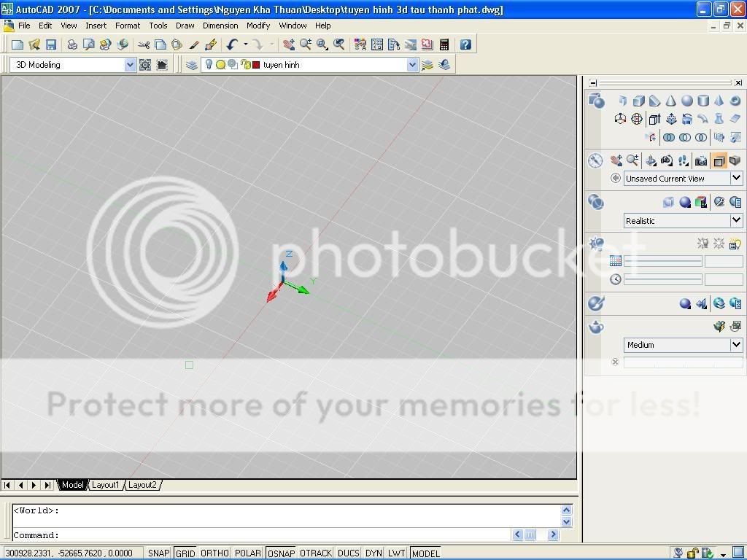Click the Render teapot-lightning icon
747x560 pixels.
tap(719, 326)
